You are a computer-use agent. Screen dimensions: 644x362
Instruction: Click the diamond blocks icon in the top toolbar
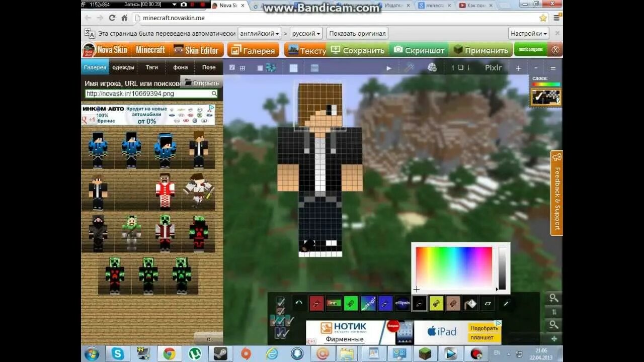click(270, 67)
